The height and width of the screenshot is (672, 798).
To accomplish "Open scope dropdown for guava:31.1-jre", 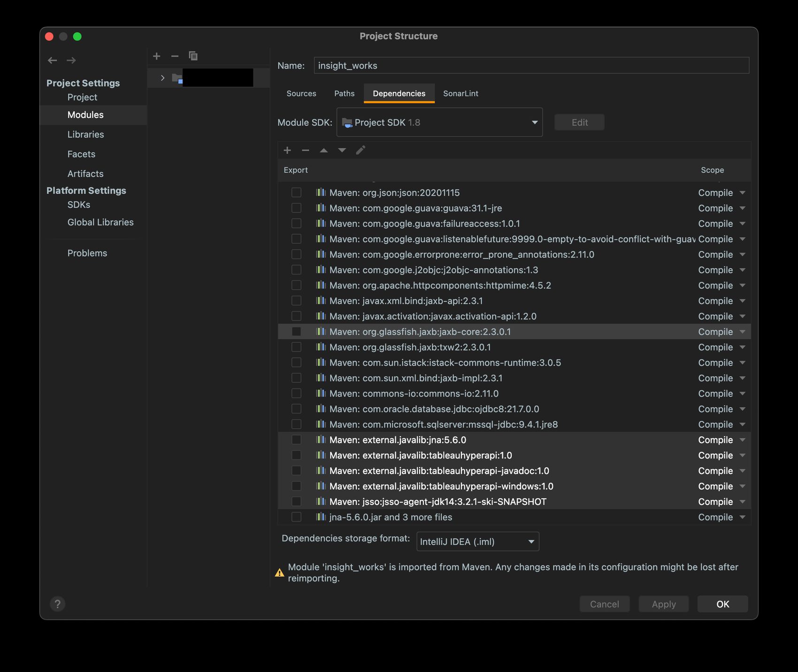I will pyautogui.click(x=742, y=208).
